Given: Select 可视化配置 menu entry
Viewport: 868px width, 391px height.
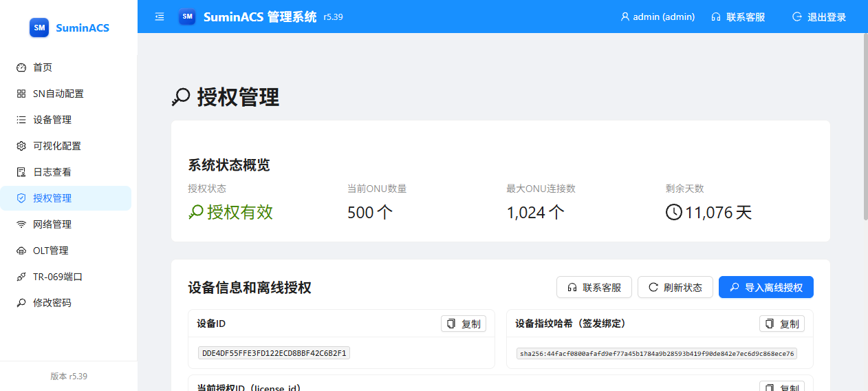Looking at the screenshot, I should [x=66, y=146].
